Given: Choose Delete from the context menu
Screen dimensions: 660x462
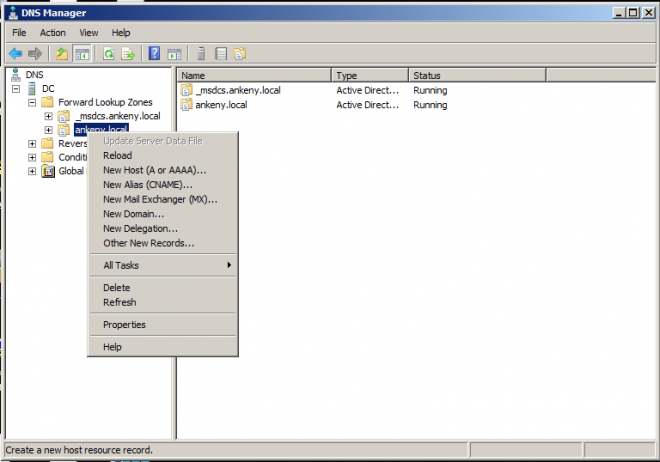Looking at the screenshot, I should coord(162,288).
